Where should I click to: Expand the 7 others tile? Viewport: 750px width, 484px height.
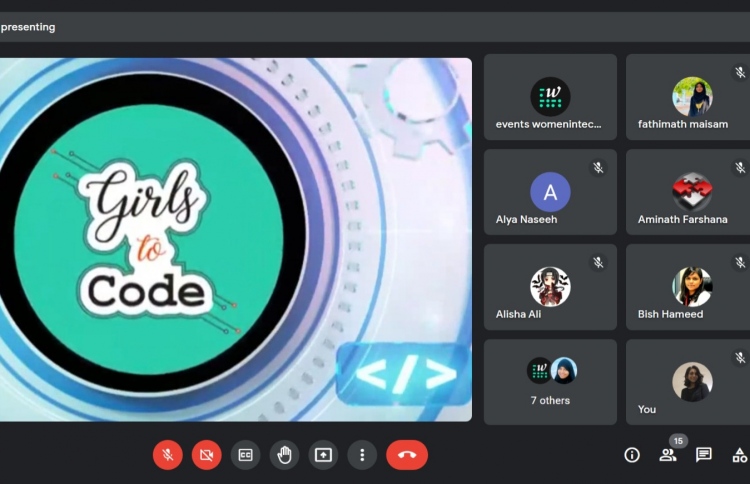[x=550, y=382]
